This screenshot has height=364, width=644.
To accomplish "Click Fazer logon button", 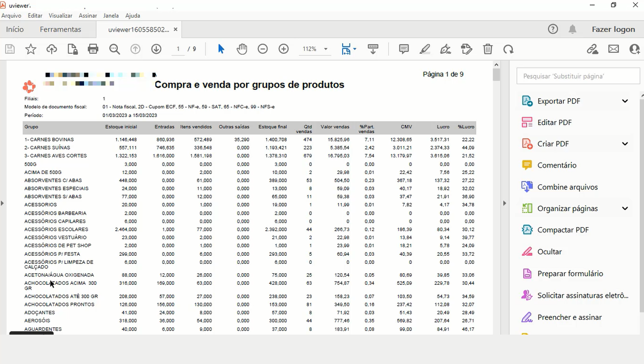I will (613, 30).
